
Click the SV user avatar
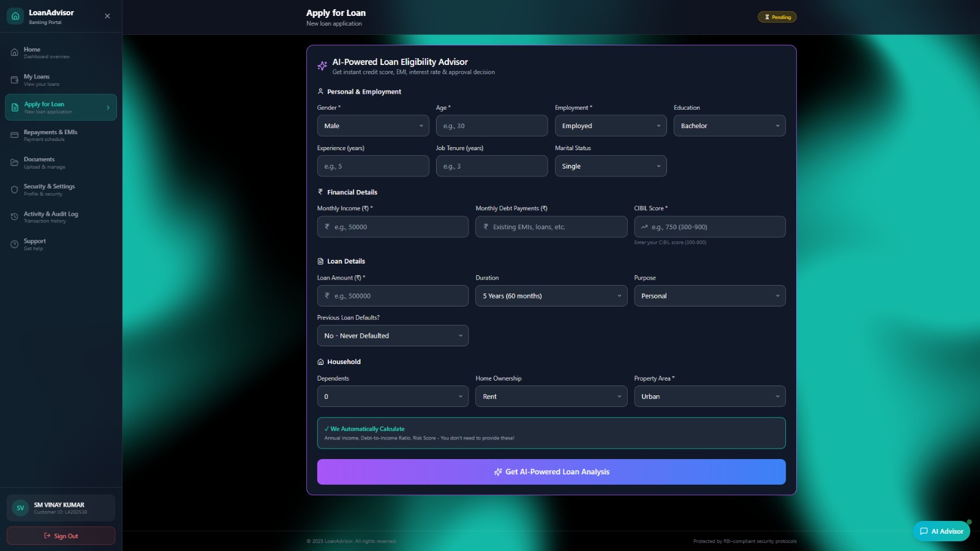coord(20,508)
